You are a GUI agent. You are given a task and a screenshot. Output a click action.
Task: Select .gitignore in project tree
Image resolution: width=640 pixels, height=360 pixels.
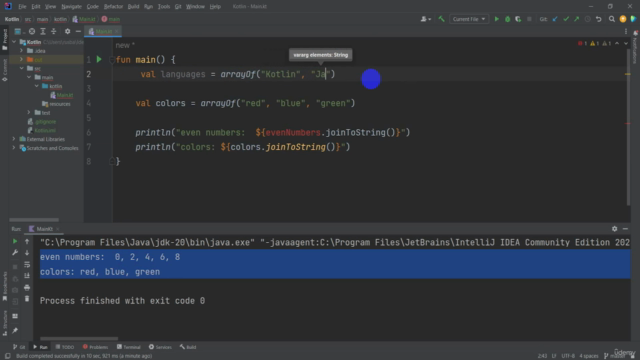[x=42, y=122]
